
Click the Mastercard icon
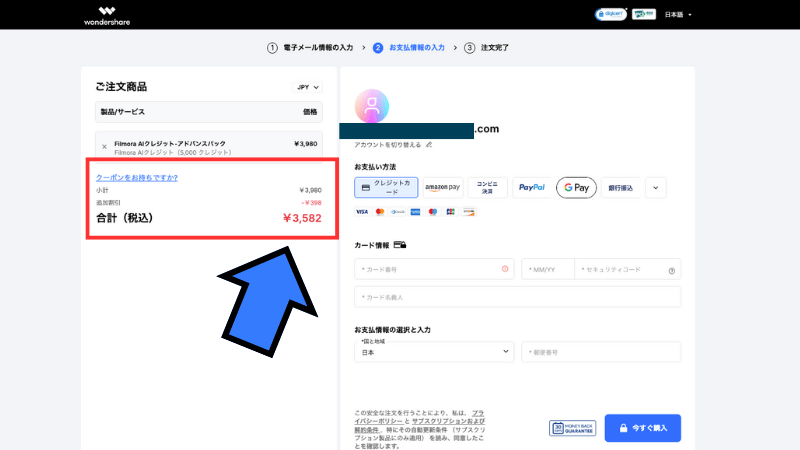[380, 212]
